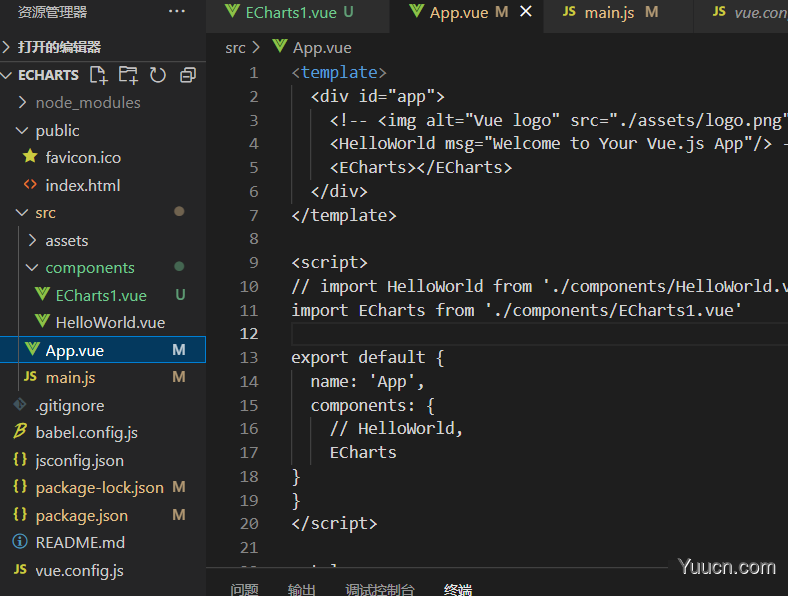Collapse all folders in the explorer
Image resolution: width=788 pixels, height=596 pixels.
click(x=188, y=75)
